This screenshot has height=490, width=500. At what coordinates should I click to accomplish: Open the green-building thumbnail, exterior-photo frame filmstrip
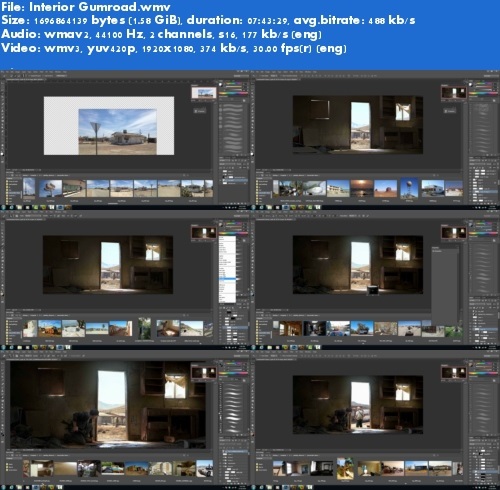tap(74, 188)
